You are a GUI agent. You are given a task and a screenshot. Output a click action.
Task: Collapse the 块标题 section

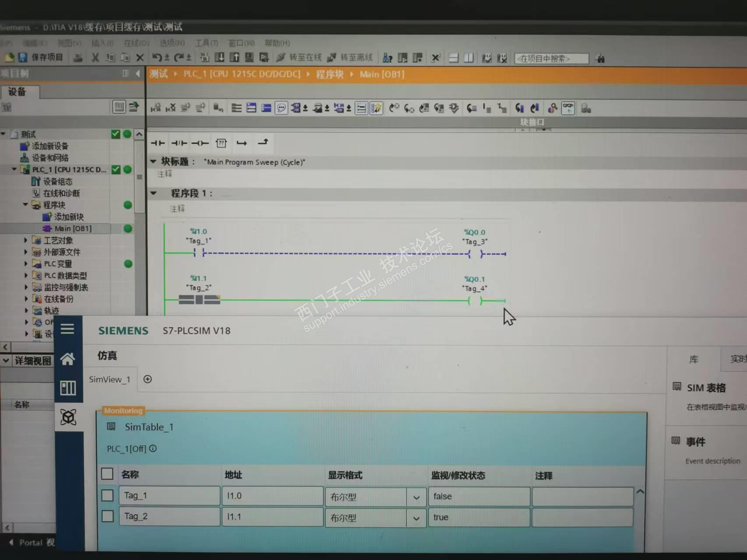click(x=153, y=161)
